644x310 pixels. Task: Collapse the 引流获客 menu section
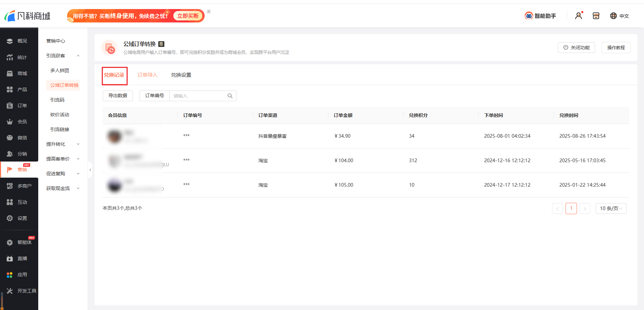(78, 56)
